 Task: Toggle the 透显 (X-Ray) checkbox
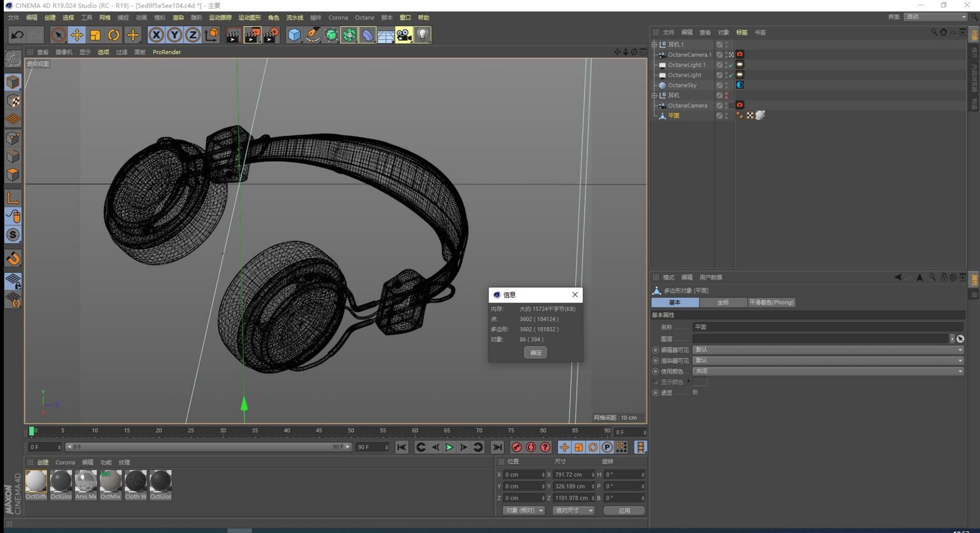(695, 393)
